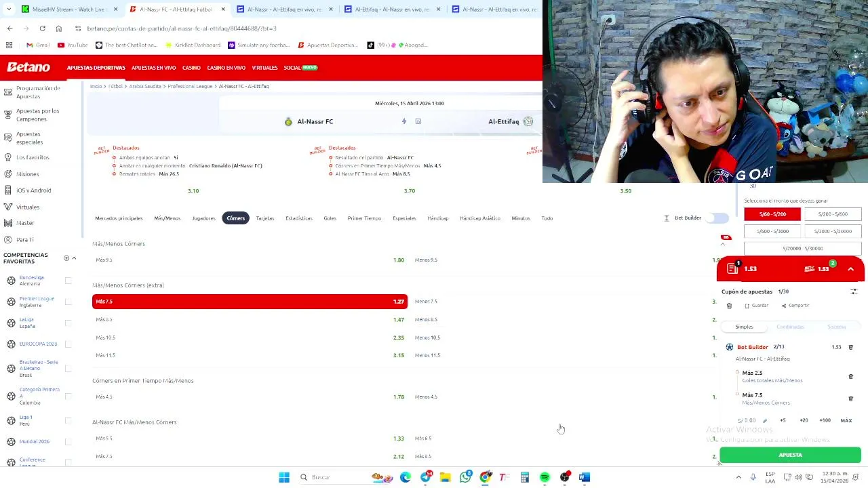Select Más 8.5 corners odds 1.47
The image size is (868, 488).
pyautogui.click(x=250, y=319)
